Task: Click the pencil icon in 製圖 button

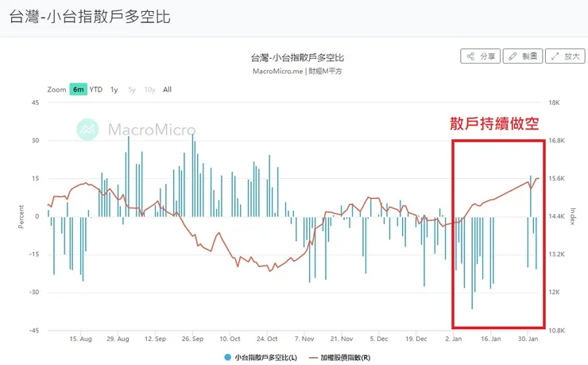Action: [513, 56]
